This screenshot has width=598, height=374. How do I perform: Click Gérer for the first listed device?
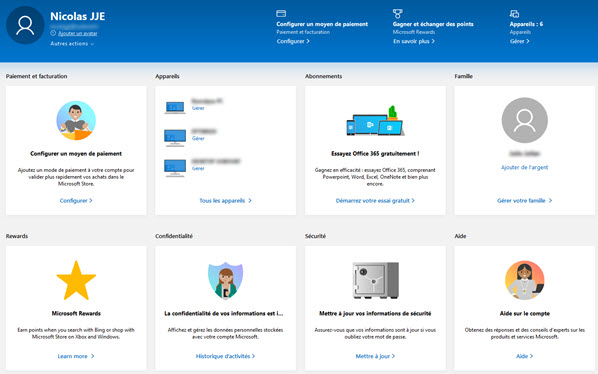tap(198, 108)
